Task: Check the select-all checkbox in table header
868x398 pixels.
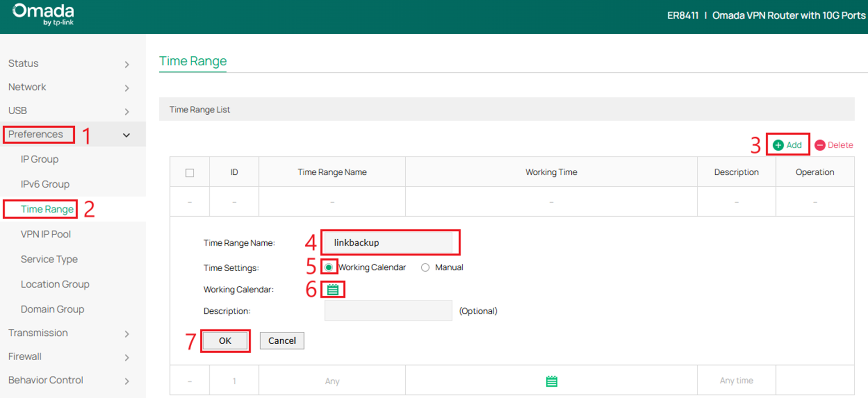Action: pos(190,173)
